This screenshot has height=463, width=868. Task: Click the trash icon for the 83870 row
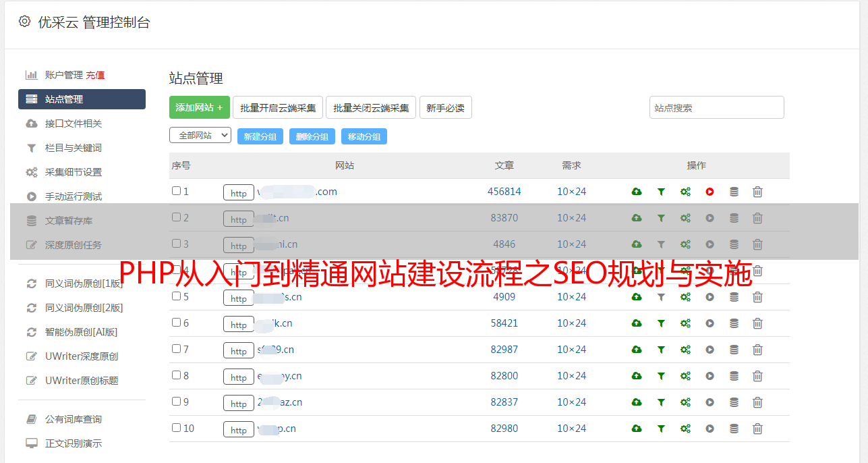click(757, 218)
